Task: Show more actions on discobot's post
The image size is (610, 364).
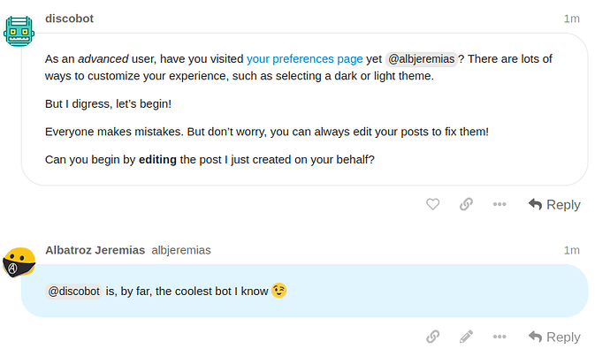Action: tap(499, 204)
